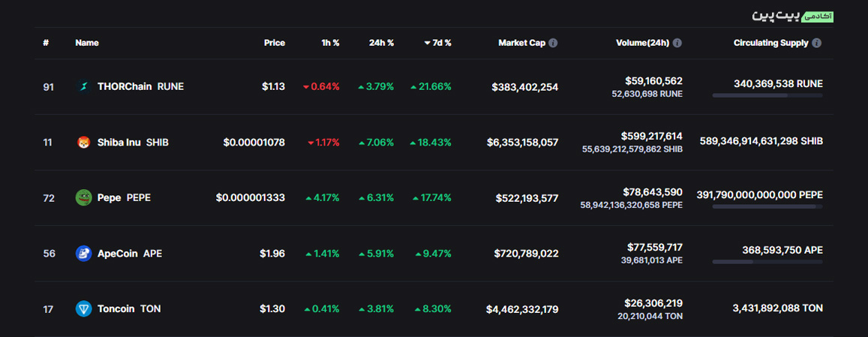Click the Volume(24h) info icon
The image size is (868, 337).
(677, 43)
